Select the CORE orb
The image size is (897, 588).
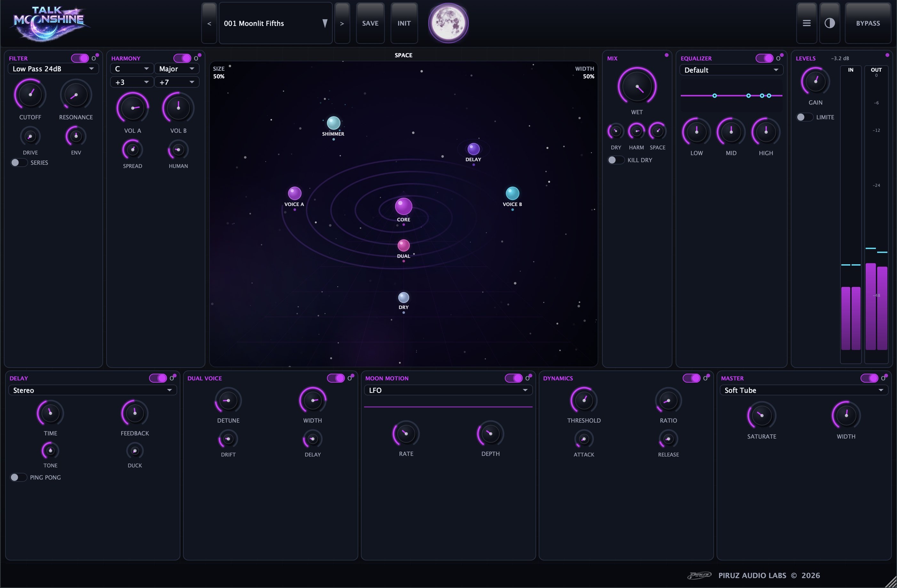403,207
